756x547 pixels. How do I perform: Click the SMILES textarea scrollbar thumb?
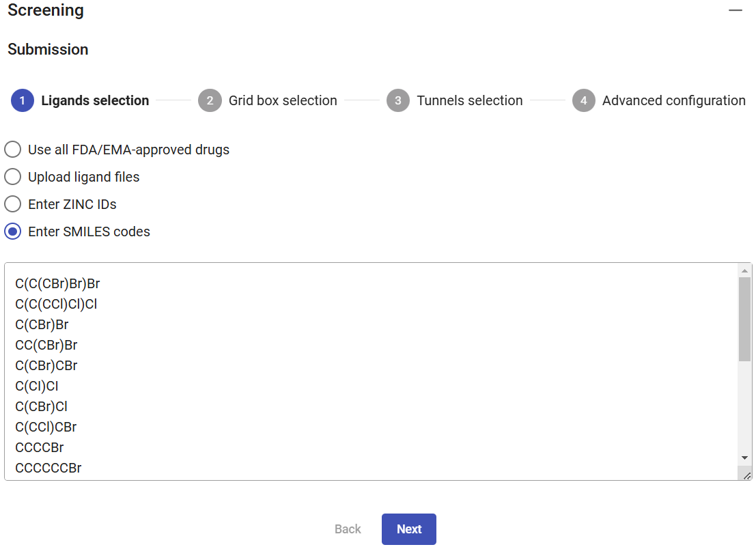tap(744, 319)
